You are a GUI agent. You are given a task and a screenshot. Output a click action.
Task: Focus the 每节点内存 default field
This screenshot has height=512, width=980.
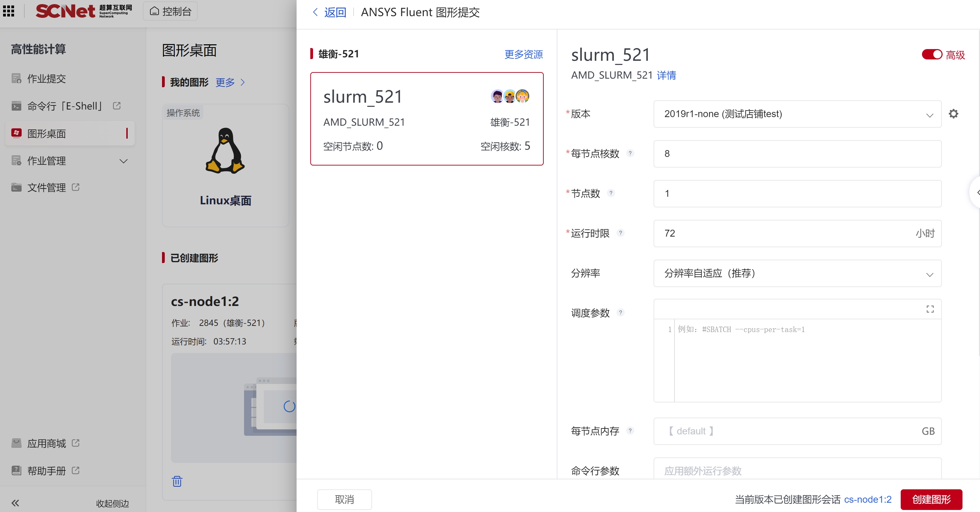[x=797, y=431]
